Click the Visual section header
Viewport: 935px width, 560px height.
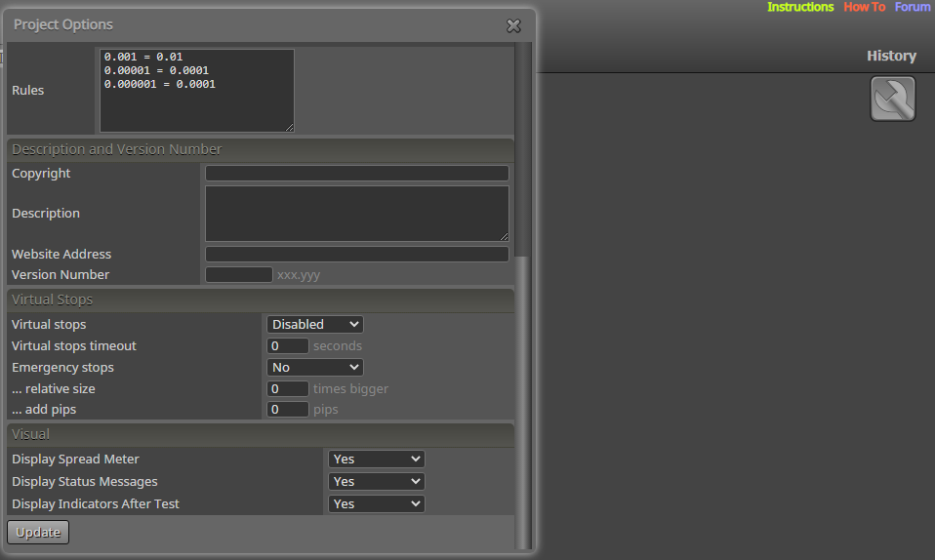pyautogui.click(x=261, y=435)
